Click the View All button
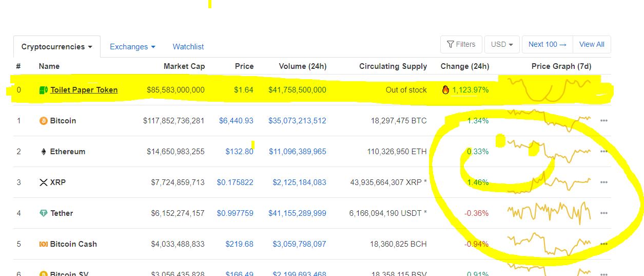 point(591,44)
